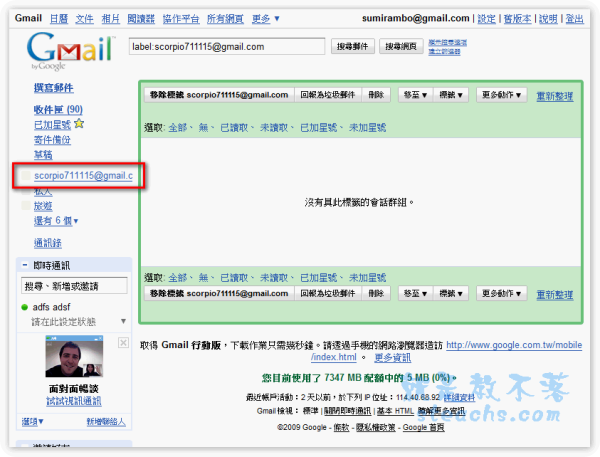Select 全部 in the top selection row
The height and width of the screenshot is (457, 600).
coord(178,127)
